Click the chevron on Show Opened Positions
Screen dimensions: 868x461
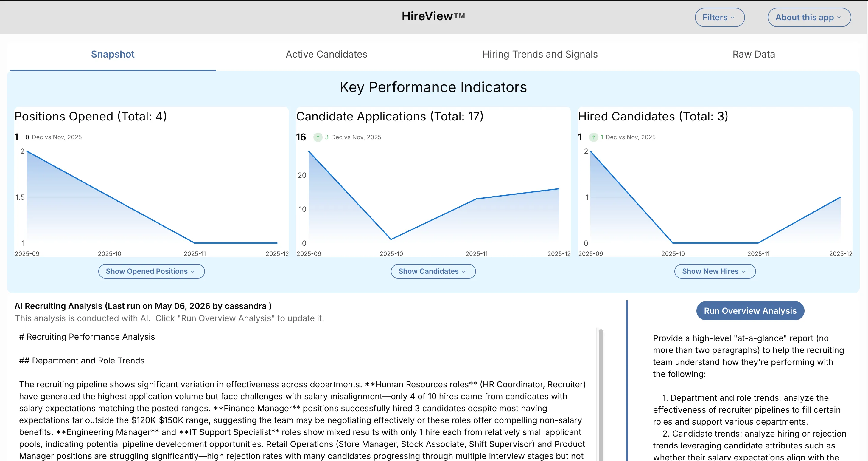point(192,271)
